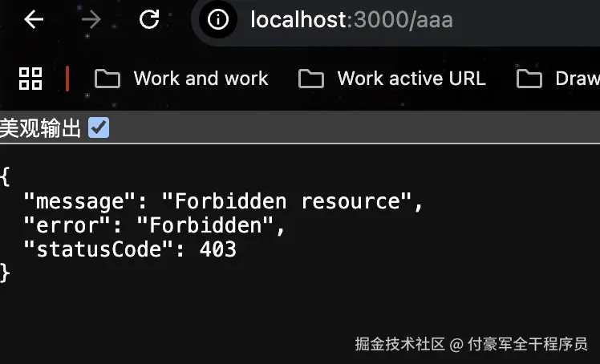The image size is (600, 364).
Task: Click the browser back arrow
Action: point(34,19)
